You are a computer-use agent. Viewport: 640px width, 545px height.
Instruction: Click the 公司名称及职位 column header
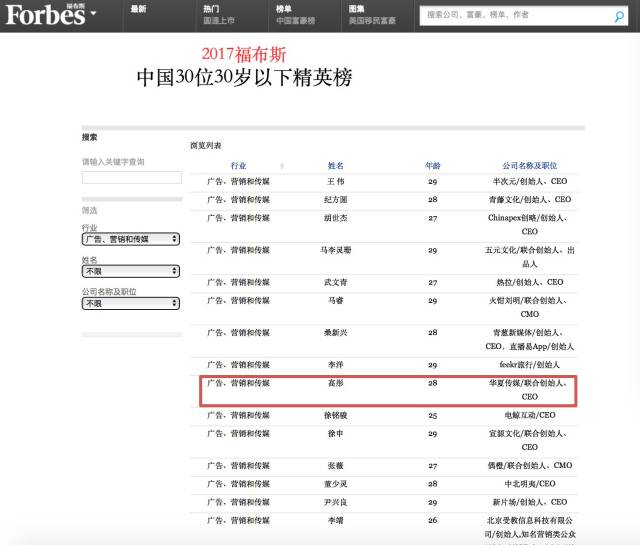pyautogui.click(x=530, y=165)
